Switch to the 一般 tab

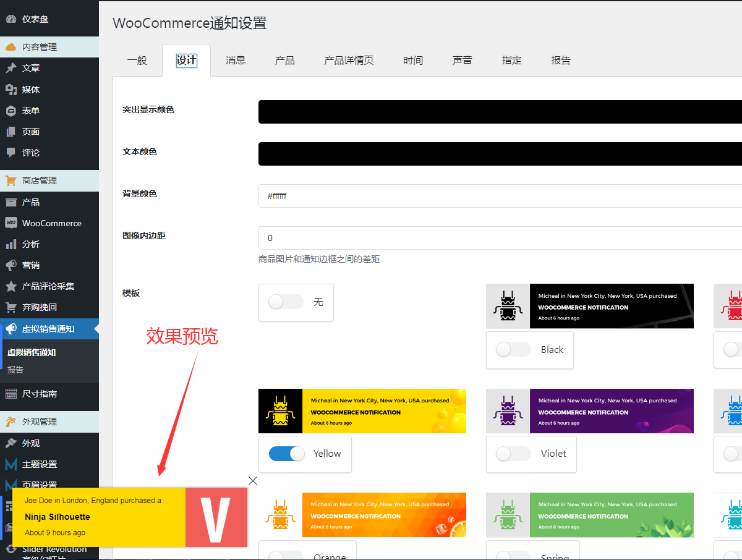pyautogui.click(x=137, y=60)
